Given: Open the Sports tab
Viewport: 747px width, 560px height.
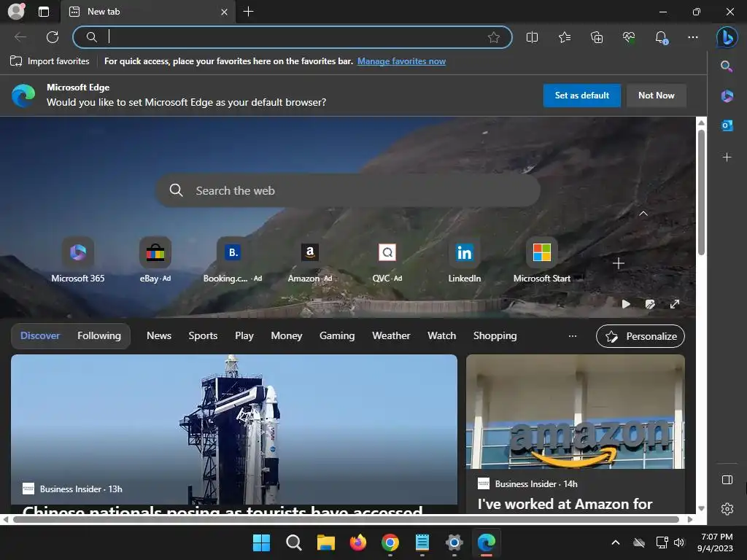Looking at the screenshot, I should [x=203, y=335].
